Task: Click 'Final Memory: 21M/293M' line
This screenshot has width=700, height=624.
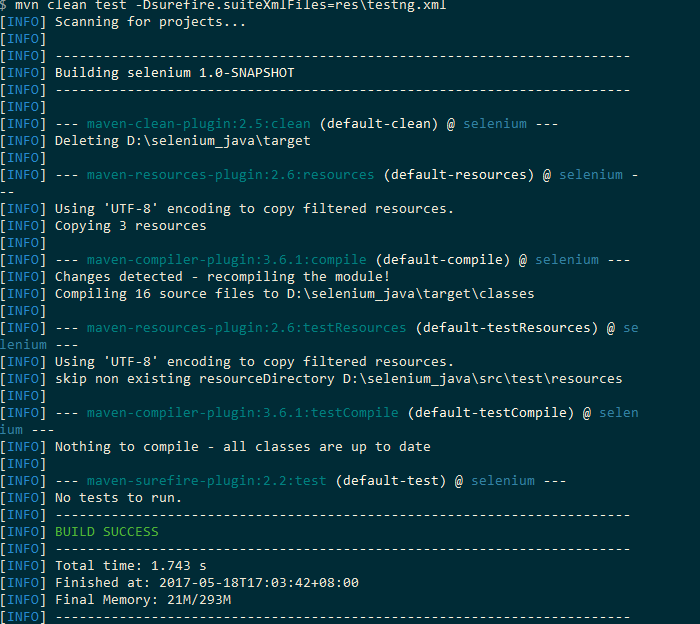Action: [x=143, y=599]
